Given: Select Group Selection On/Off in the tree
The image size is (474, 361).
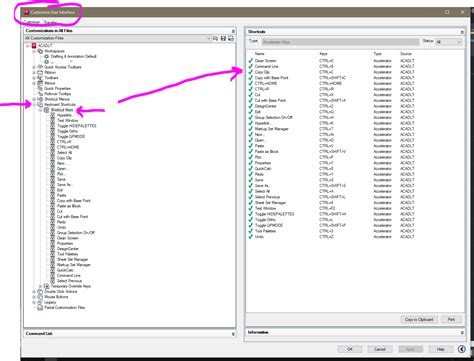Looking at the screenshot, I should tap(76, 233).
